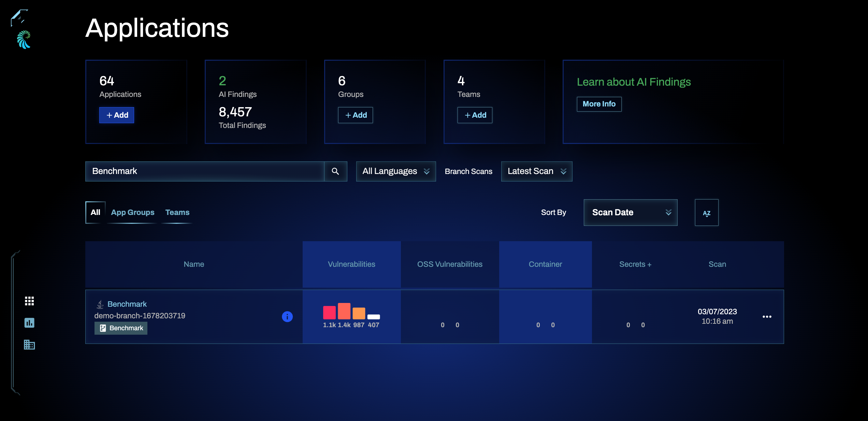Click the Secrets + column header
Screen dimensions: 868x421
[635, 264]
